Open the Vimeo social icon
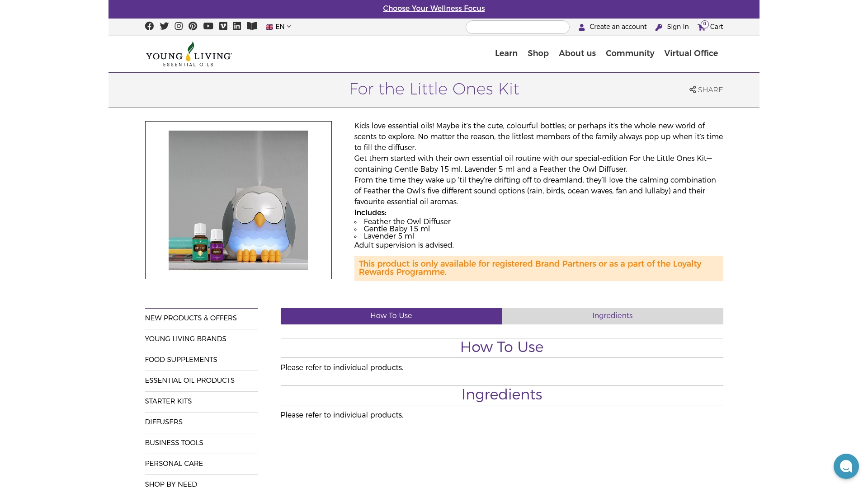The width and height of the screenshot is (868, 488). [223, 26]
